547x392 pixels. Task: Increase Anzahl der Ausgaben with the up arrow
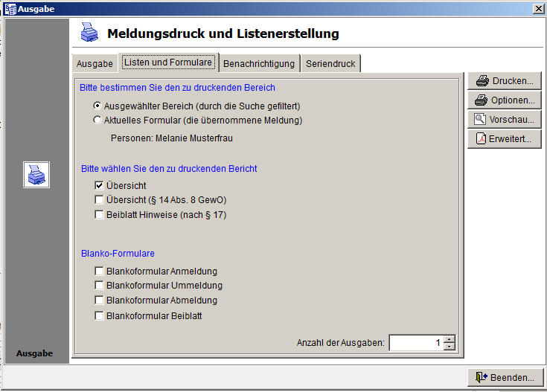pyautogui.click(x=449, y=339)
